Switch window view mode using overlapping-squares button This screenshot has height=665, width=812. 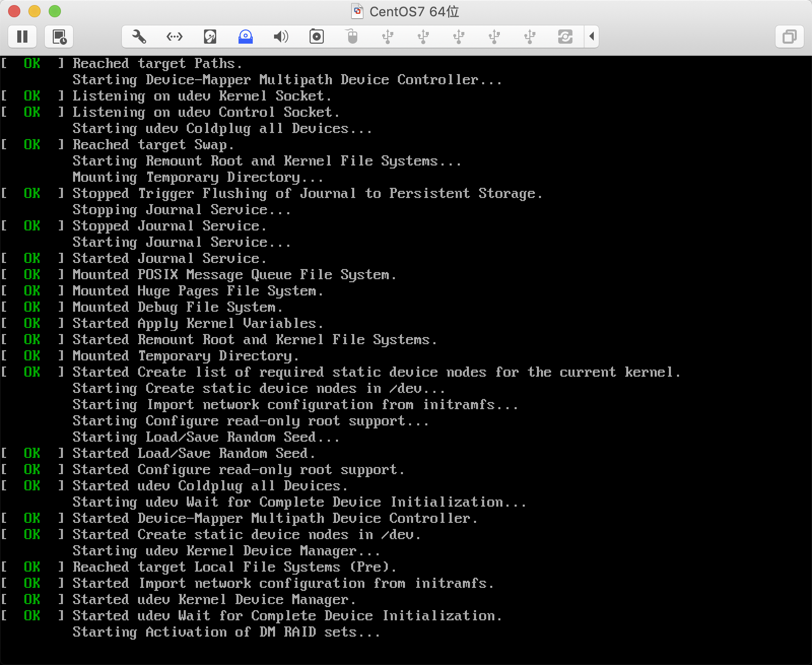(x=789, y=37)
